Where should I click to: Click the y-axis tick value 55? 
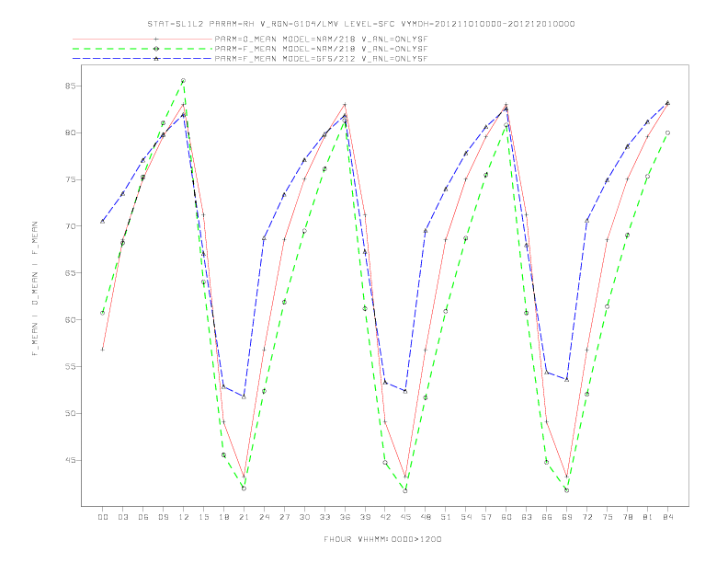(x=71, y=366)
